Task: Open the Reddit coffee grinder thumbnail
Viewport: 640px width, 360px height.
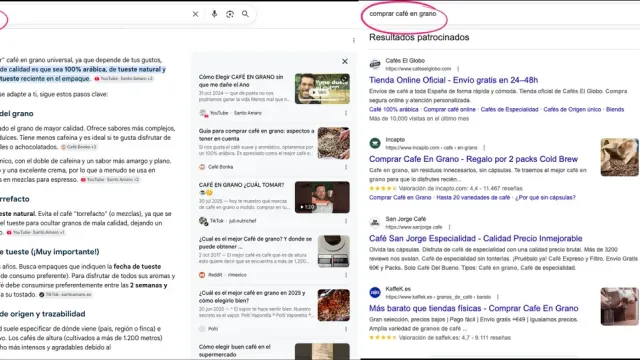Action: pos(333,251)
